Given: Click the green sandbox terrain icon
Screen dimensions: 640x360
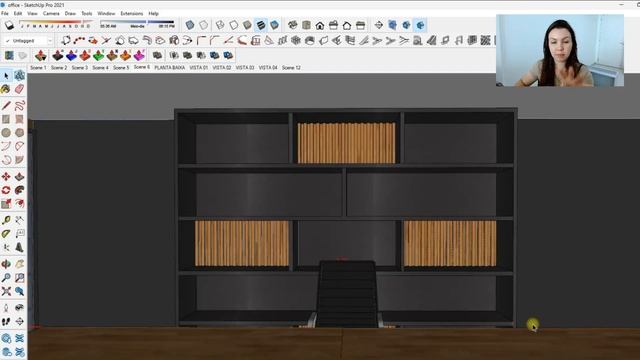Looking at the screenshot, I should 98,55.
